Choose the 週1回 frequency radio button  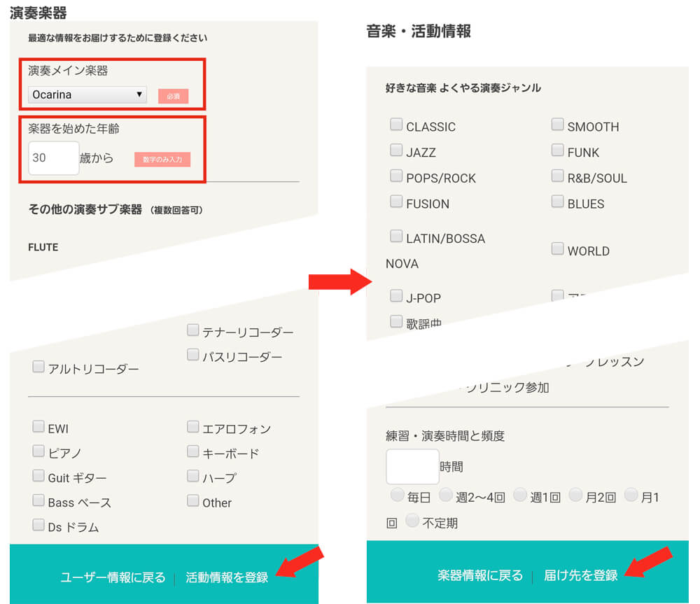tap(519, 496)
